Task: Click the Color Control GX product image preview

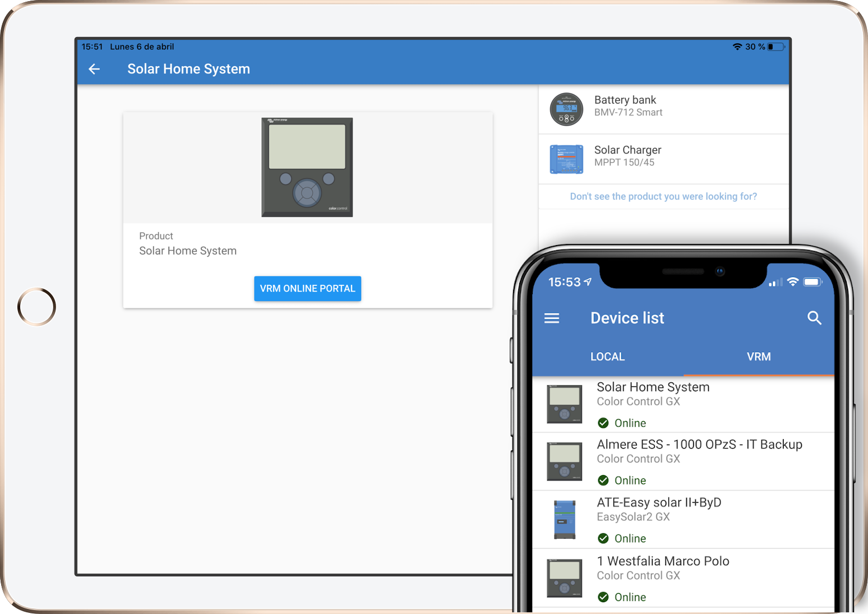Action: 307,167
